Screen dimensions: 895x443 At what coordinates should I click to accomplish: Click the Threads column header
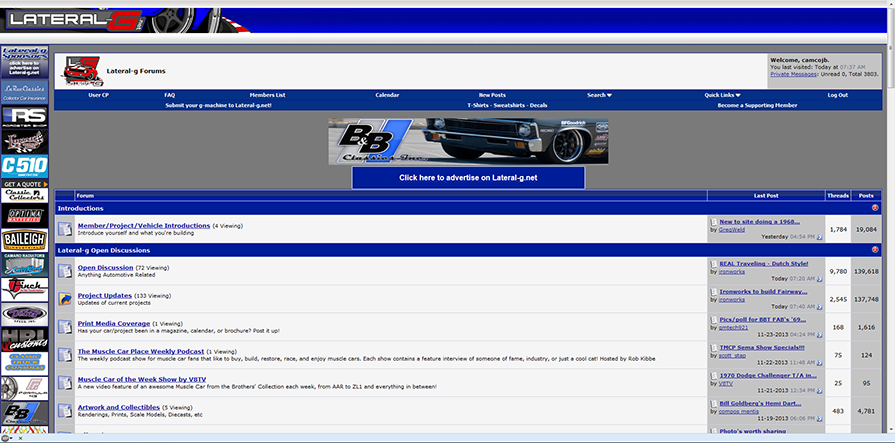[838, 195]
